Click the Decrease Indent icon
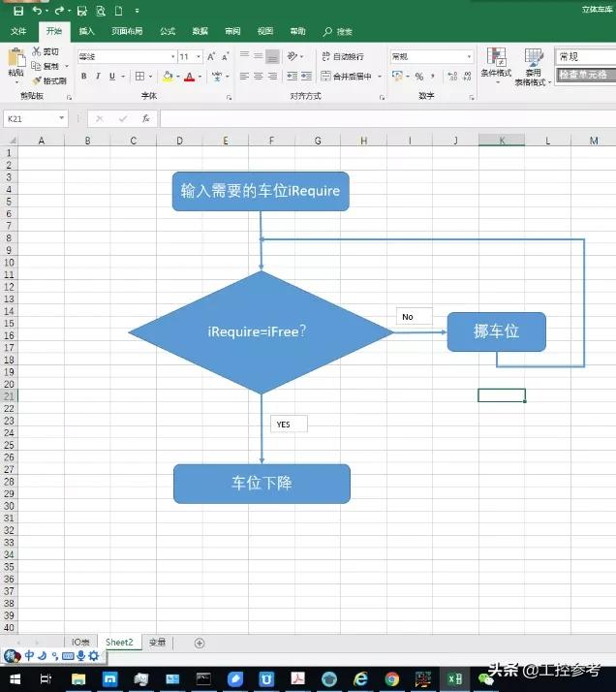The height and width of the screenshot is (692, 616). 292,77
